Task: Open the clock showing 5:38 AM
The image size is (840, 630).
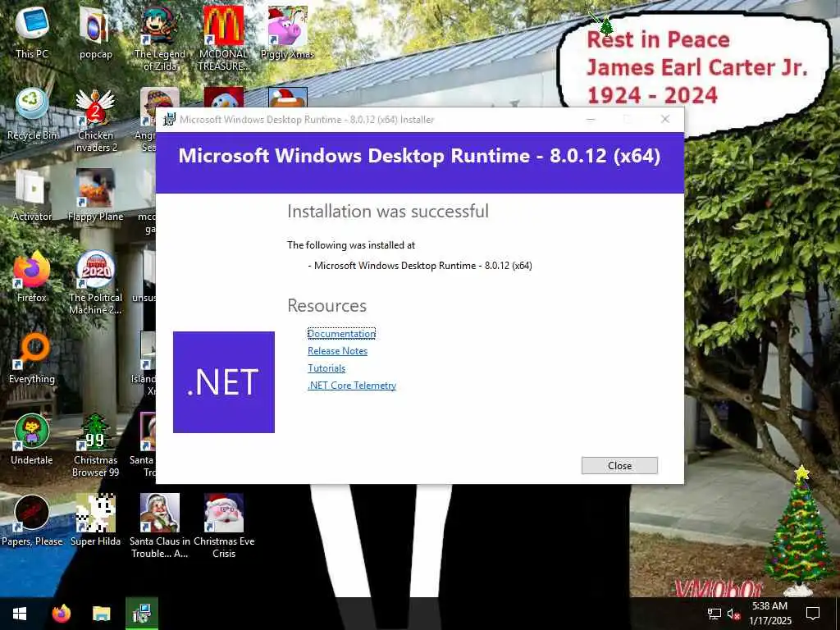Action: pyautogui.click(x=769, y=614)
